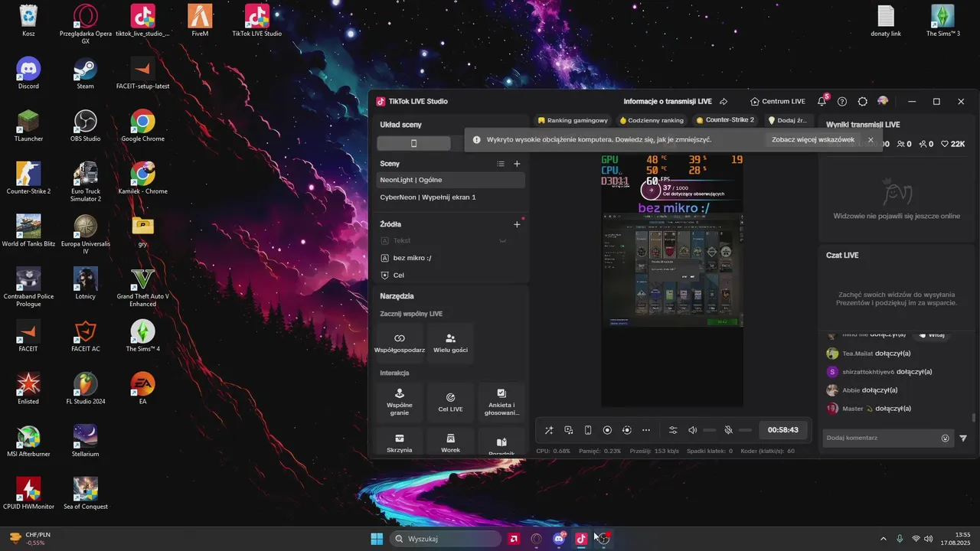Click Witaj beside the first joined viewer
Screen dimensions: 980x551
[x=931, y=335]
